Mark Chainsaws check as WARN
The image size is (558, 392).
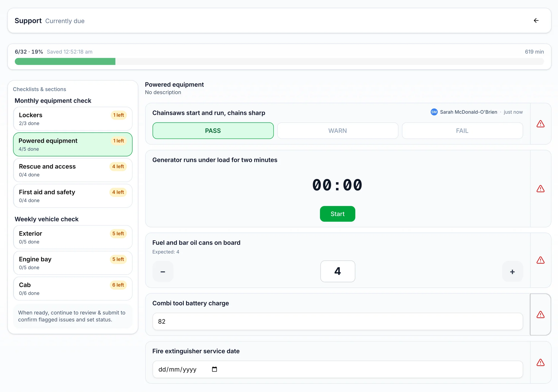coord(338,131)
